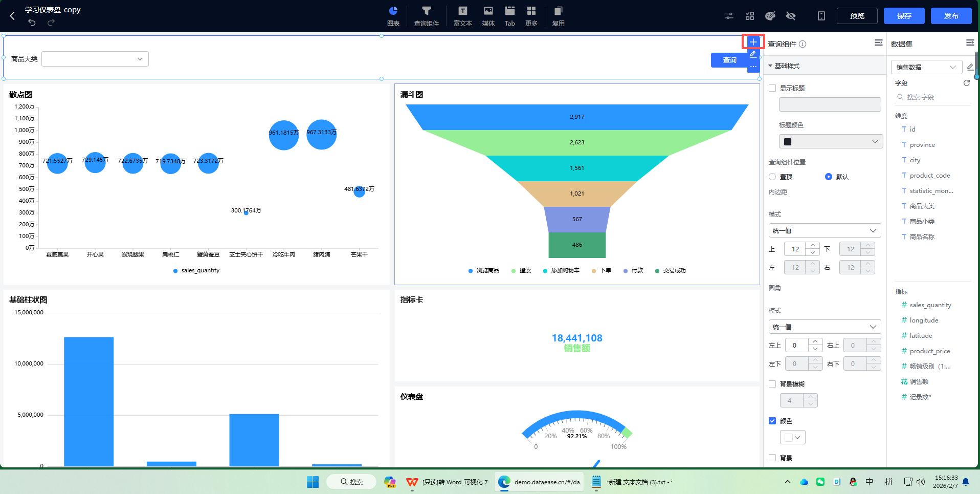Screen dimensions: 980x494
Task: Go back using the left arrow
Action: click(x=12, y=16)
